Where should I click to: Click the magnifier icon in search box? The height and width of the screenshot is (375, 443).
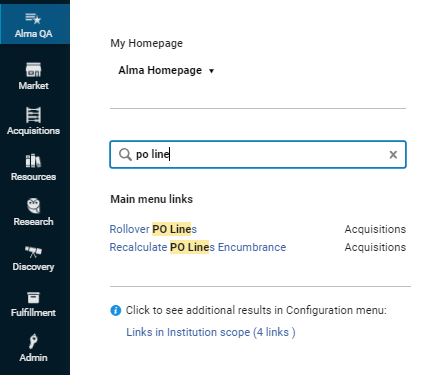click(x=125, y=154)
